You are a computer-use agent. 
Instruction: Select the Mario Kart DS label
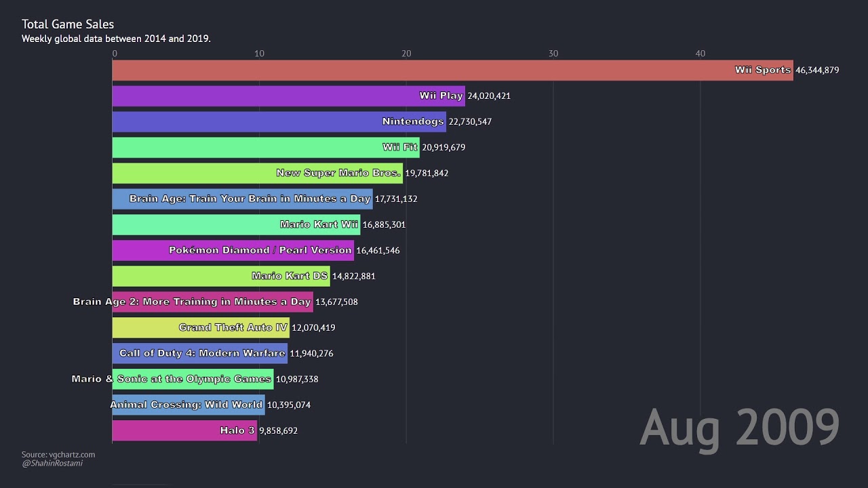tap(290, 276)
